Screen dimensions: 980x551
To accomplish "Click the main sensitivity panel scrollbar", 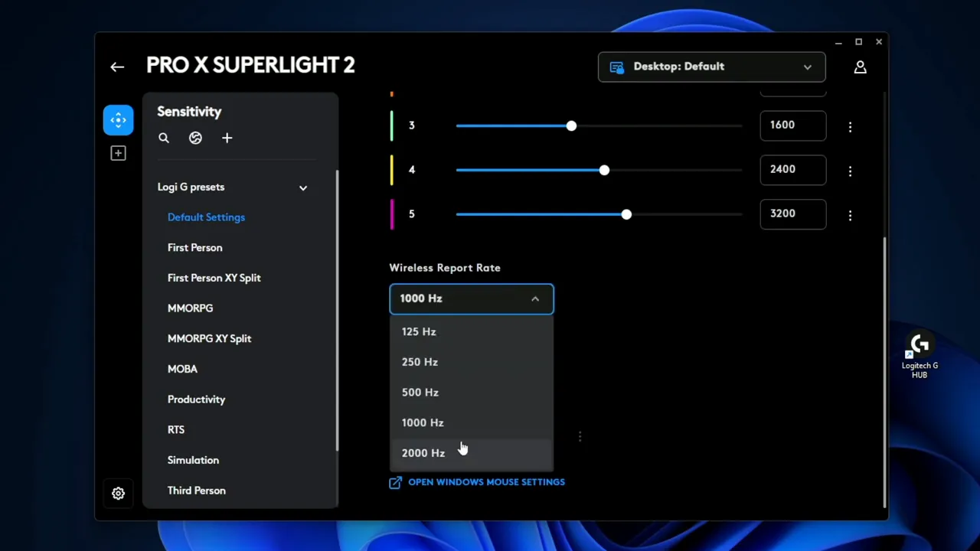I will 884,372.
